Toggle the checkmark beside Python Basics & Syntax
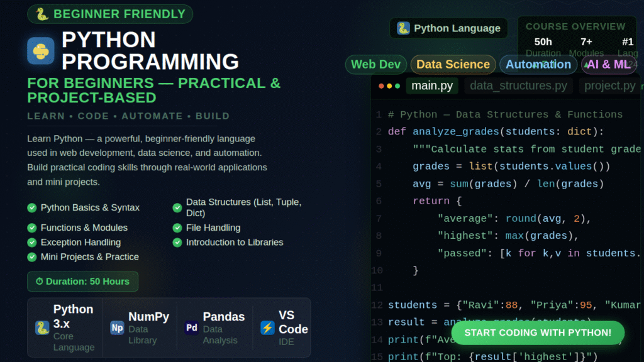 (x=31, y=207)
